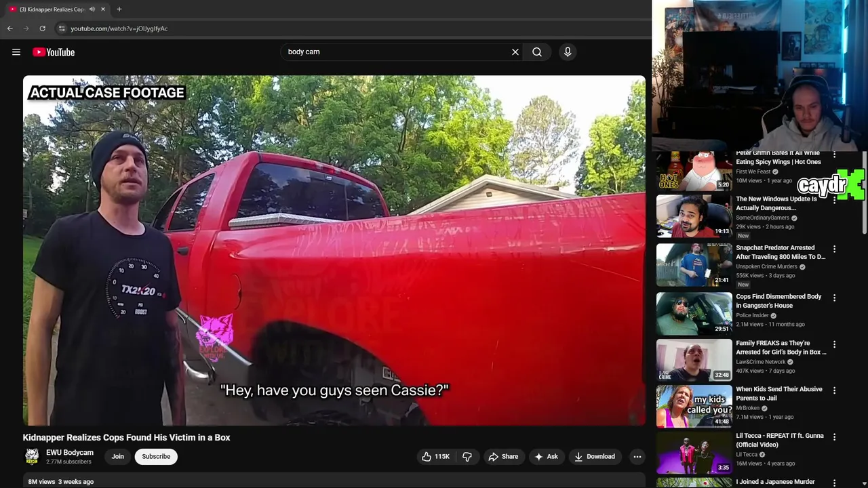Click the Join button
This screenshot has width=868, height=488.
click(118, 457)
